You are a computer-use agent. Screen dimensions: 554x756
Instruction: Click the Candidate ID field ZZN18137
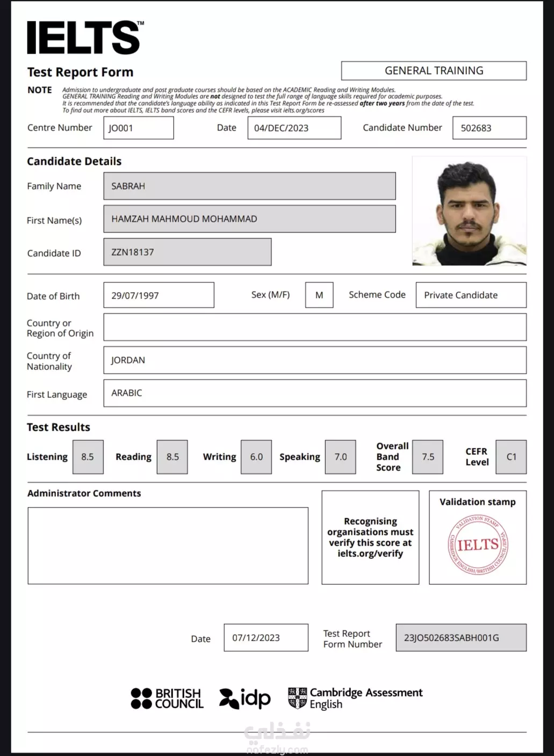(188, 252)
